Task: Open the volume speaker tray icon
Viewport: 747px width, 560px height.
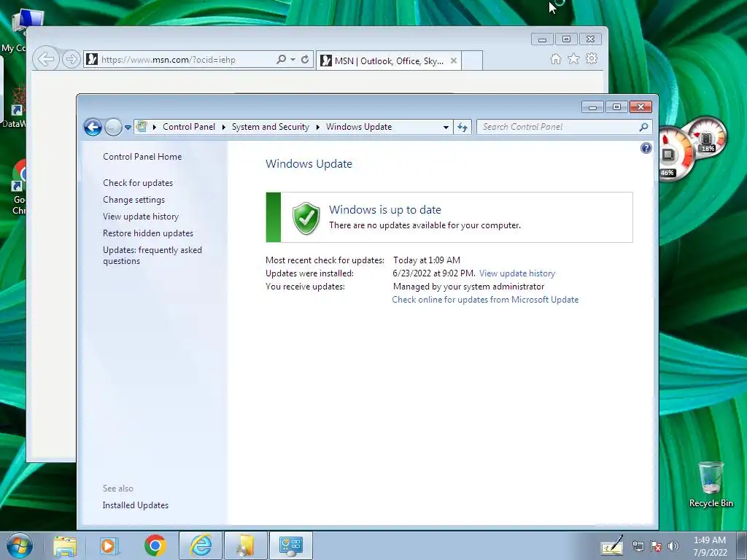Action: tap(673, 546)
